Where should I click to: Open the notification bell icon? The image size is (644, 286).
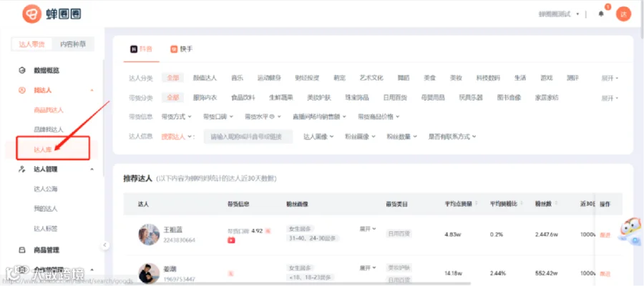click(x=601, y=14)
